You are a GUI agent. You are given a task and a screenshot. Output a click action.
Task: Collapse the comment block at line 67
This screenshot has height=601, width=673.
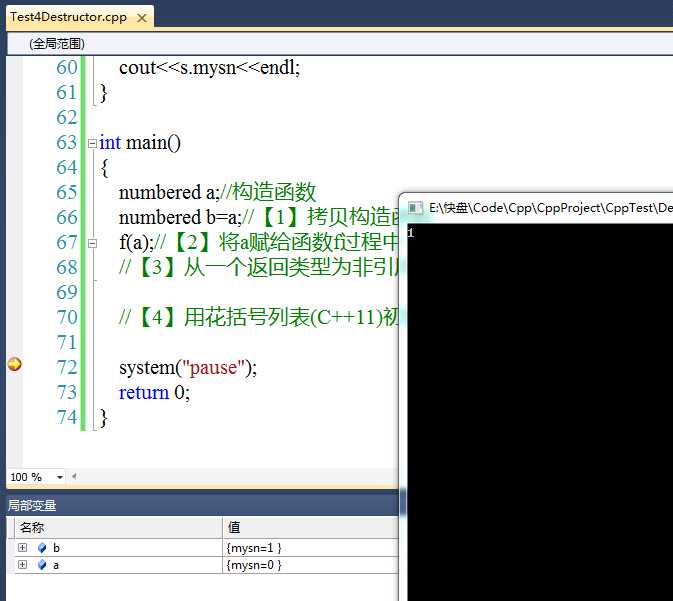[92, 243]
